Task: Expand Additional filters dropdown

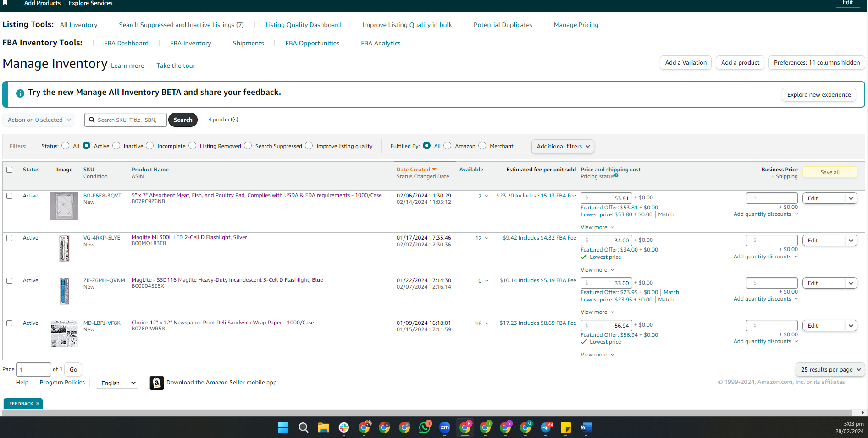Action: click(563, 147)
